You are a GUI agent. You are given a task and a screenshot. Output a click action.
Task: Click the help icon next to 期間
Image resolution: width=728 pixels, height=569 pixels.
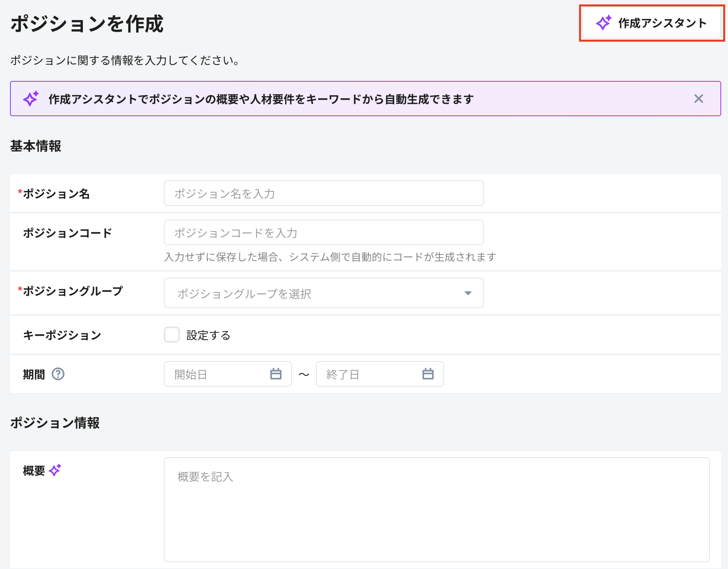58,374
